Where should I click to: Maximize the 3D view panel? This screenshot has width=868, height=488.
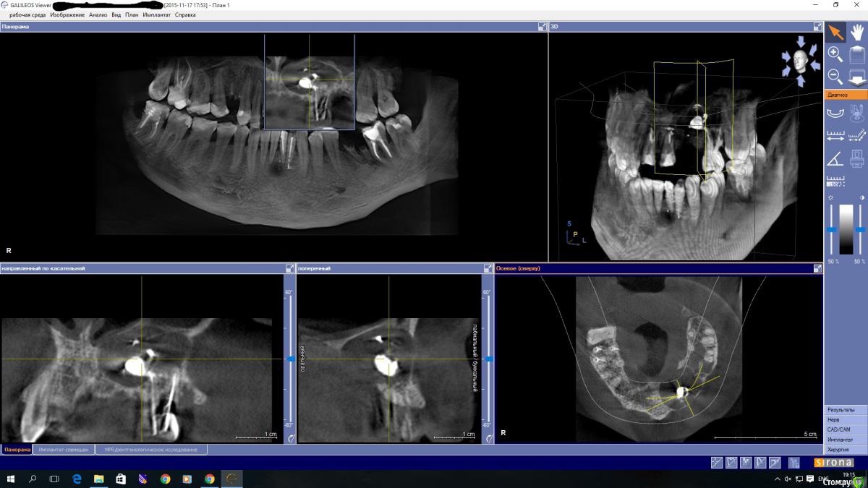817,27
